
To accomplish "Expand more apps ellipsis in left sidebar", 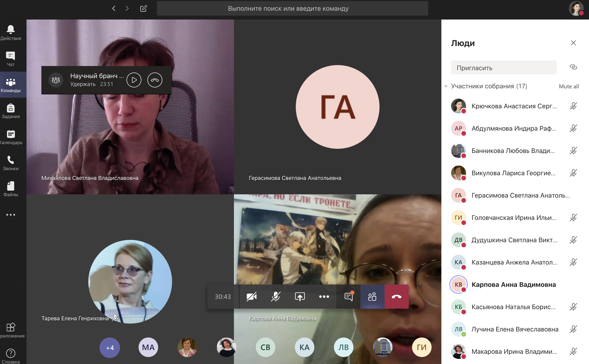I will (11, 215).
